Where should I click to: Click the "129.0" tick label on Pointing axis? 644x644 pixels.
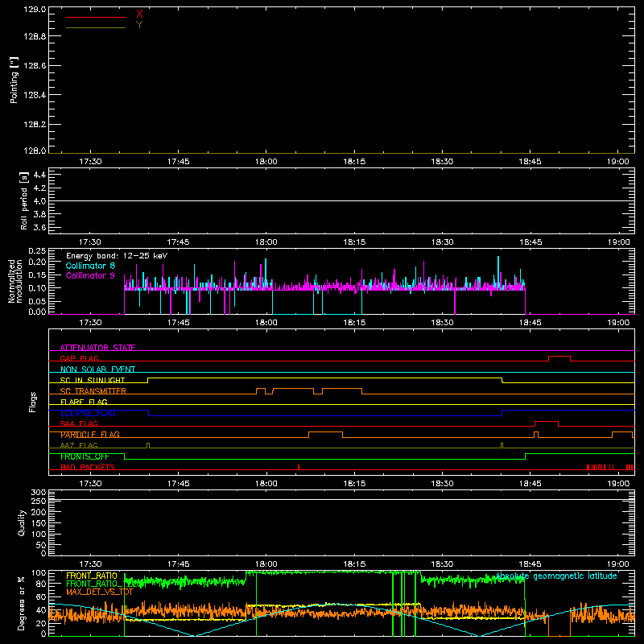coord(35,10)
